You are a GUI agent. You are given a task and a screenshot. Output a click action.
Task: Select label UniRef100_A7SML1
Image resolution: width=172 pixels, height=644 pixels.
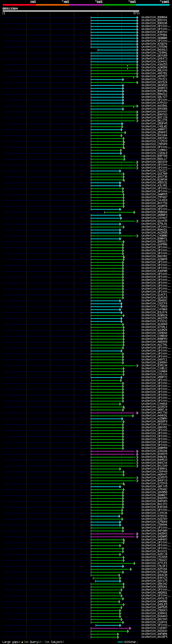[x=154, y=327]
